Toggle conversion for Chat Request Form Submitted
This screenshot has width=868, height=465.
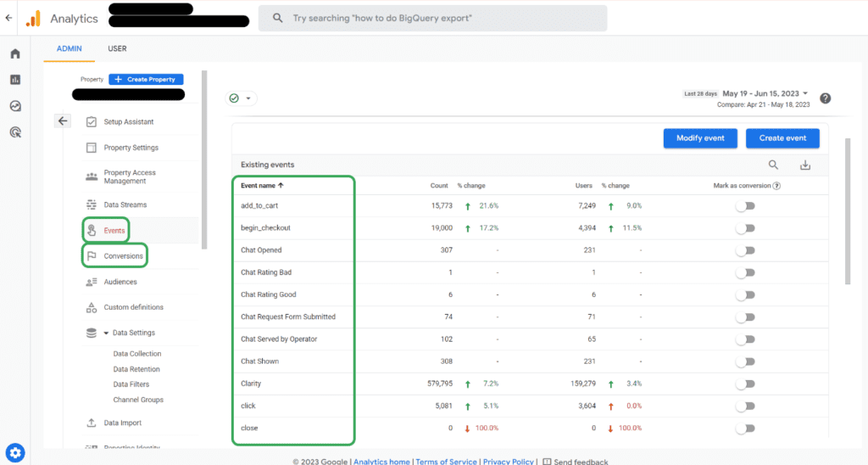click(745, 317)
